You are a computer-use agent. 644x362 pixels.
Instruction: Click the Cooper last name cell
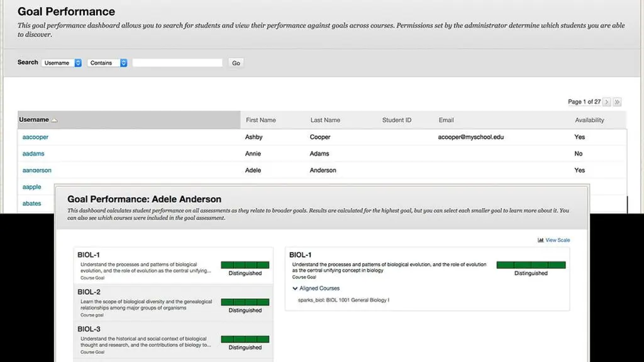[x=320, y=137]
